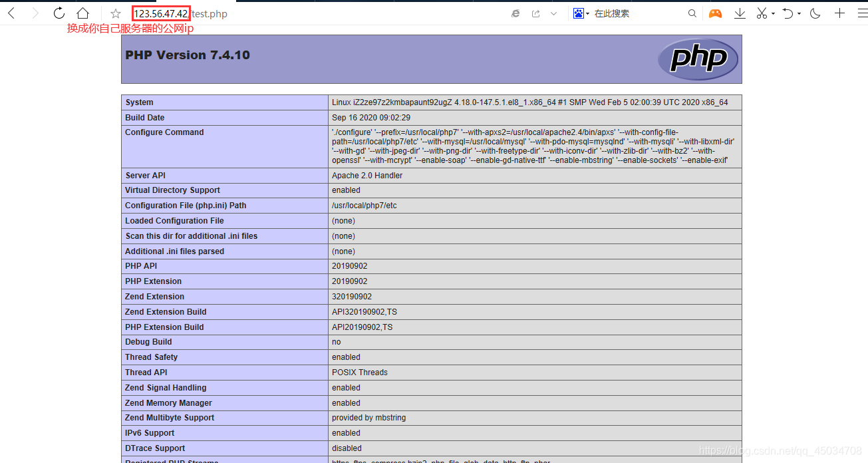The width and height of the screenshot is (868, 463).
Task: Click the PHP logo in header
Action: click(698, 59)
